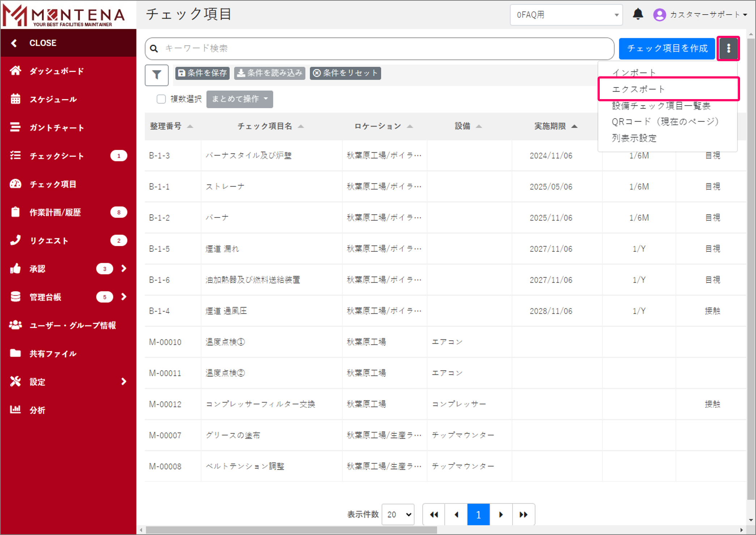This screenshot has width=756, height=535.
Task: Click the チェック項目を作成 button
Action: point(667,48)
